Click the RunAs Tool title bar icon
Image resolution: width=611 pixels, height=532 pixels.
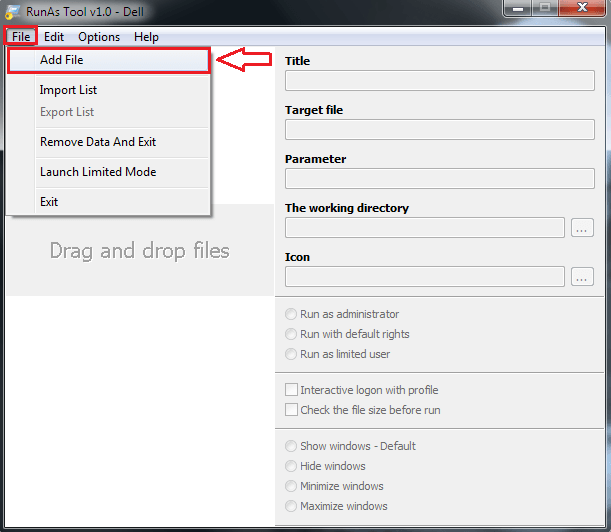click(x=12, y=12)
